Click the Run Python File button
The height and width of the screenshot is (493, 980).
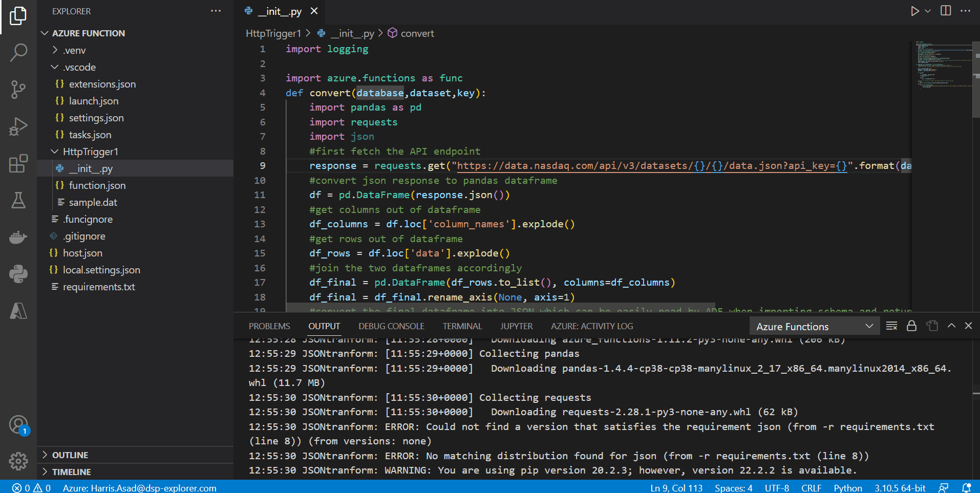(914, 11)
